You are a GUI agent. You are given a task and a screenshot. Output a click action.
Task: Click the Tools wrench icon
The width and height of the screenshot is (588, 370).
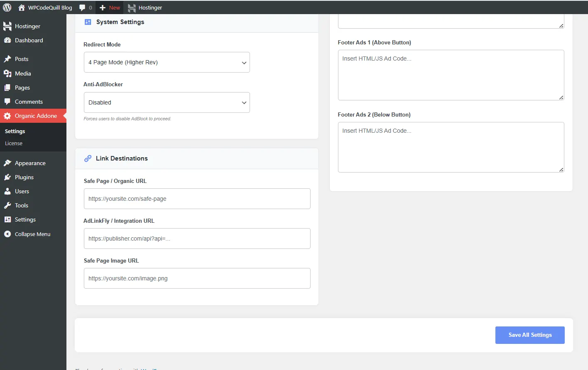click(x=7, y=205)
